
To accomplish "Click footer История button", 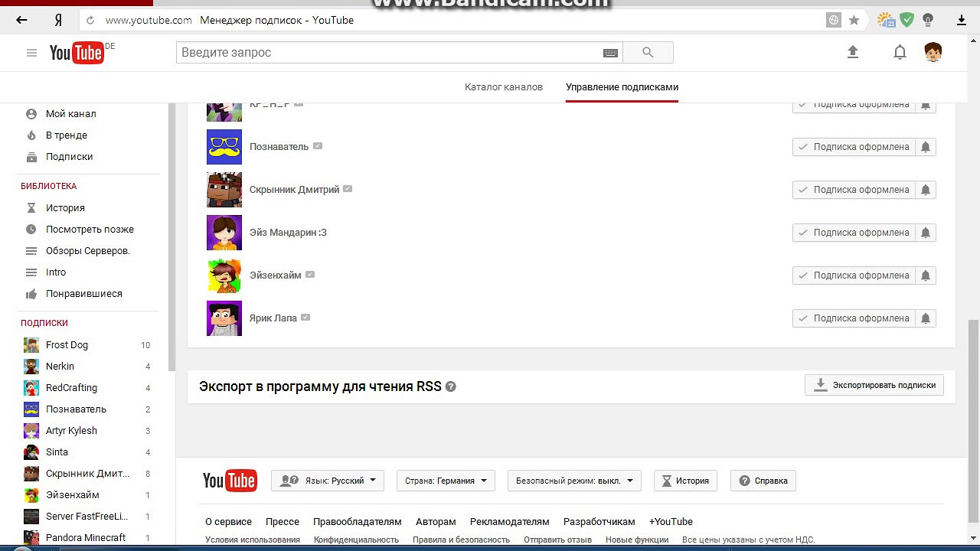I will point(685,481).
